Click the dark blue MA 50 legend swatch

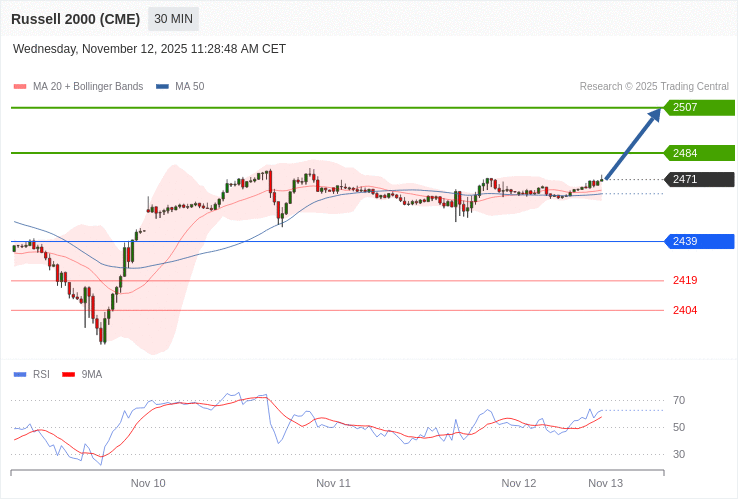162,87
